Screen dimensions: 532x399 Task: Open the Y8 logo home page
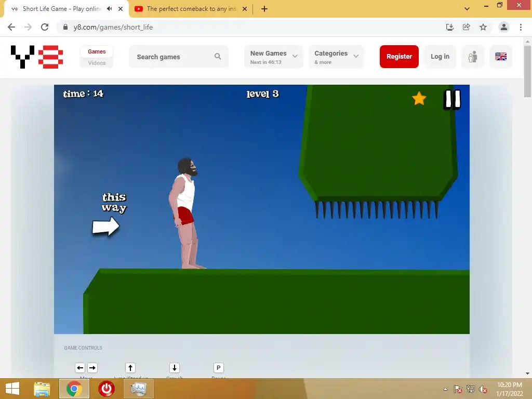pyautogui.click(x=37, y=57)
